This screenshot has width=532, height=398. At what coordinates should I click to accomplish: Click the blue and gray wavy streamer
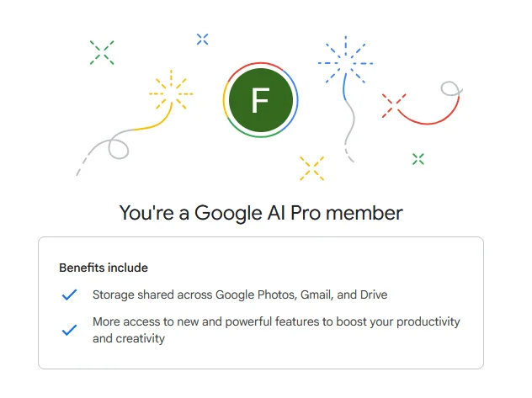(348, 119)
